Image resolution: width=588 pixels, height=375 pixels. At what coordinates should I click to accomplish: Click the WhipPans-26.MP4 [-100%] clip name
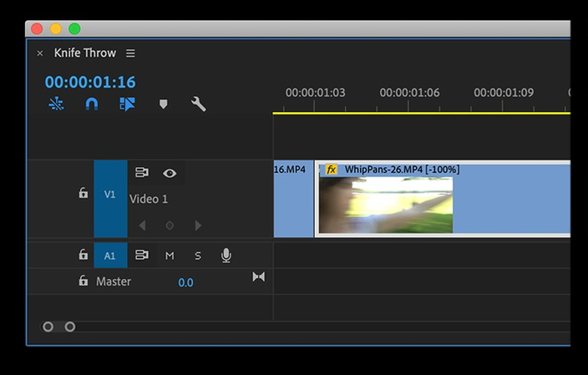pos(402,170)
